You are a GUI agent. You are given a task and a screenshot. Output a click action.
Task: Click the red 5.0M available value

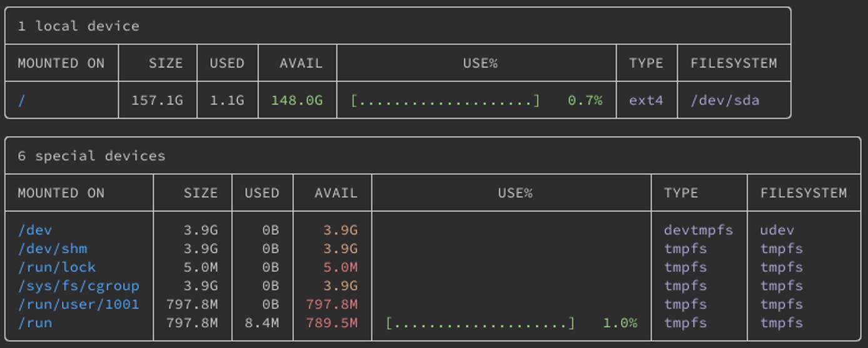pos(340,267)
